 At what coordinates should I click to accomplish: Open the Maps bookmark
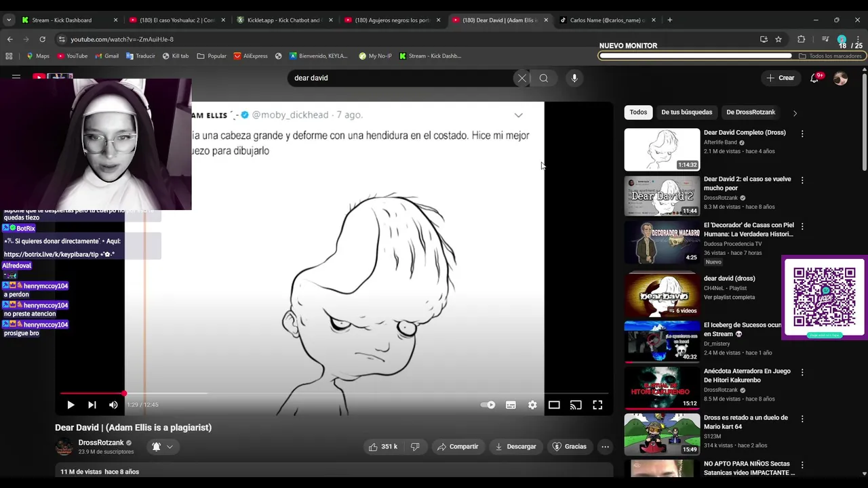(x=38, y=56)
